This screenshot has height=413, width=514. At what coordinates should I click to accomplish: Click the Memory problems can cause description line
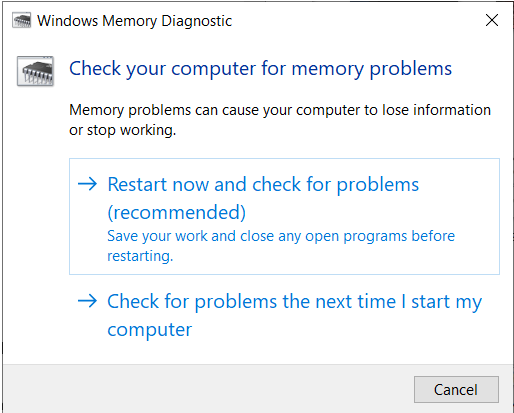tap(280, 111)
